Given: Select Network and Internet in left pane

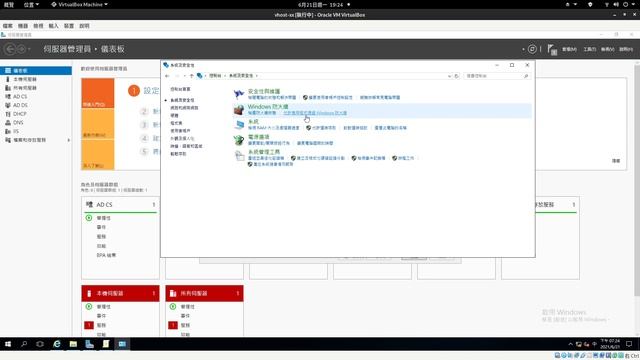Looking at the screenshot, I should [x=184, y=108].
